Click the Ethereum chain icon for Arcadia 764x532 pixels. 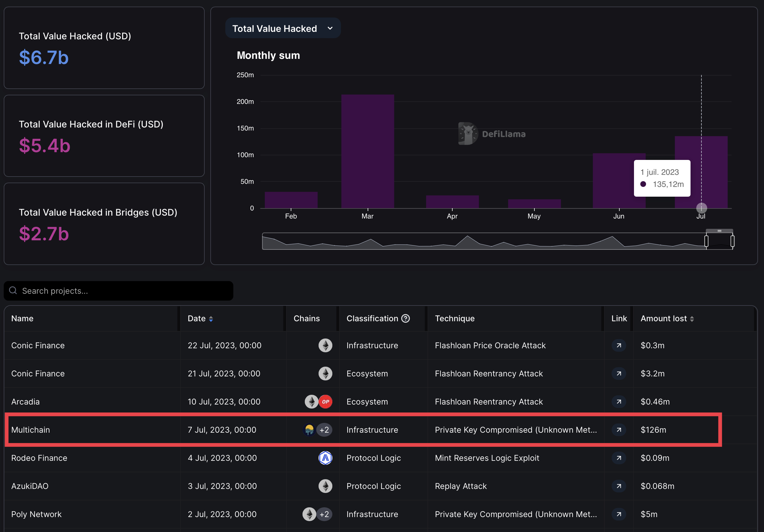(311, 402)
